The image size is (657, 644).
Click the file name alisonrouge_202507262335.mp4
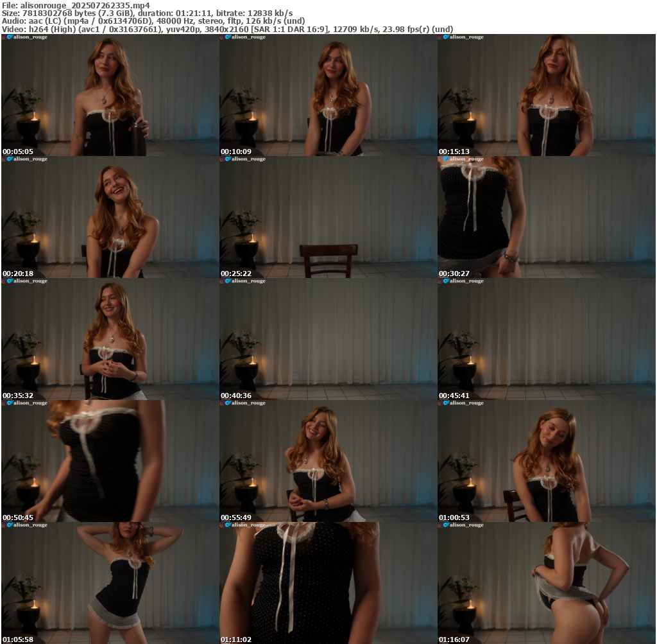click(x=85, y=5)
